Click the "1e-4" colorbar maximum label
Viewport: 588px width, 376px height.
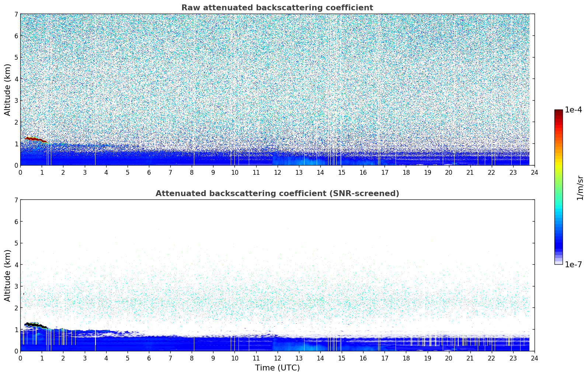pyautogui.click(x=574, y=110)
